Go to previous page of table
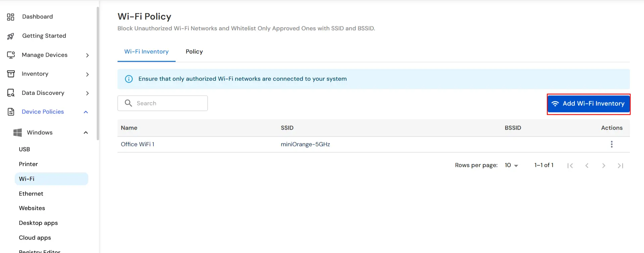644x253 pixels. tap(587, 165)
